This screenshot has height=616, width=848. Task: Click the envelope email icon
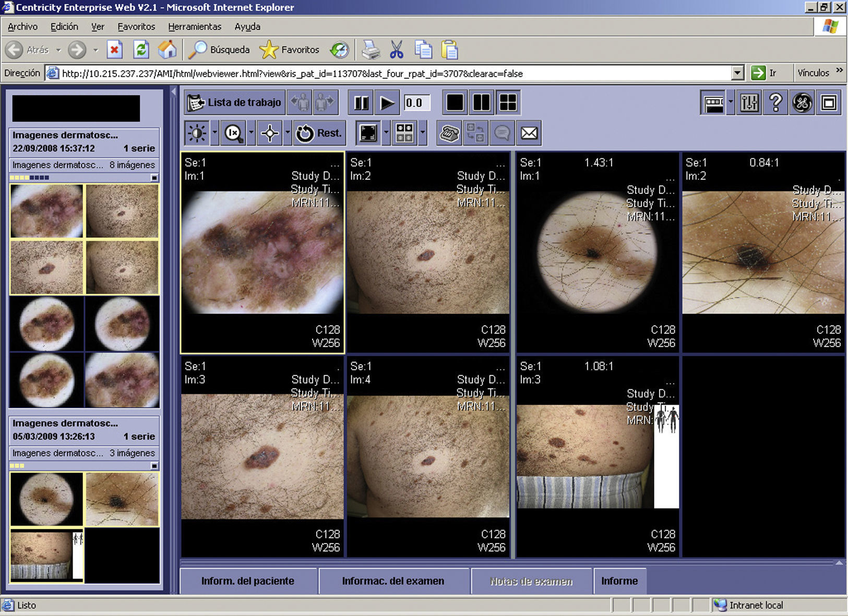click(x=529, y=134)
